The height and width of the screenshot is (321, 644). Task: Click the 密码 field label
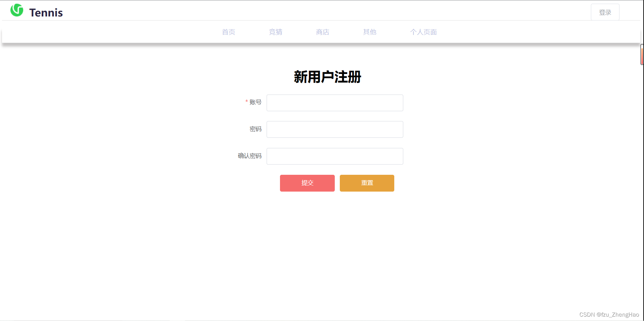255,129
